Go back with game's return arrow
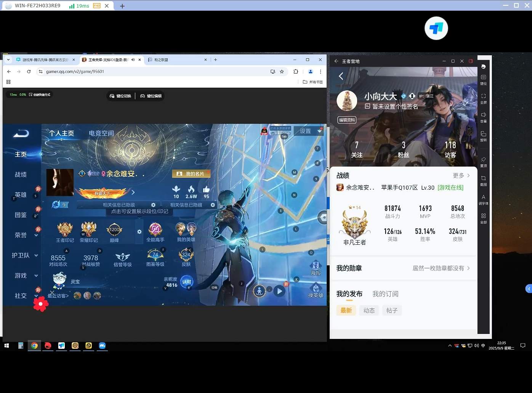Viewport: 532px width, 393px height. pyautogui.click(x=21, y=133)
